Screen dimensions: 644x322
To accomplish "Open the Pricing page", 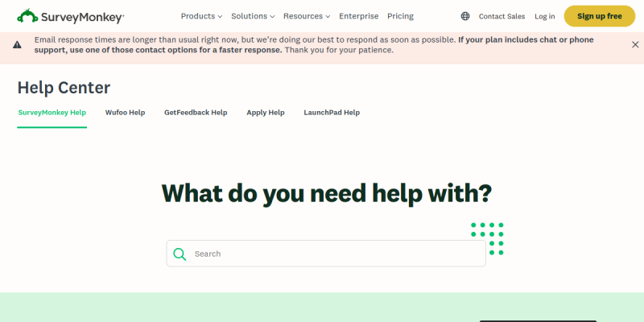I will 400,16.
